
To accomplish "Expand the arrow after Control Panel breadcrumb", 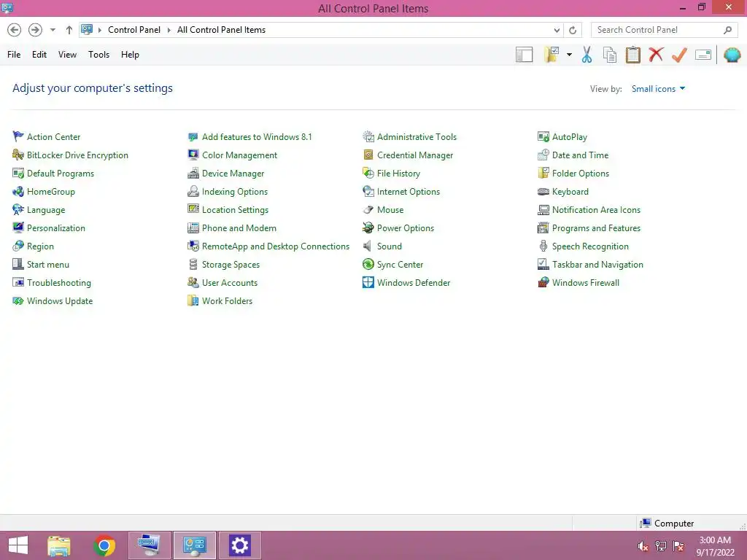I will (169, 30).
